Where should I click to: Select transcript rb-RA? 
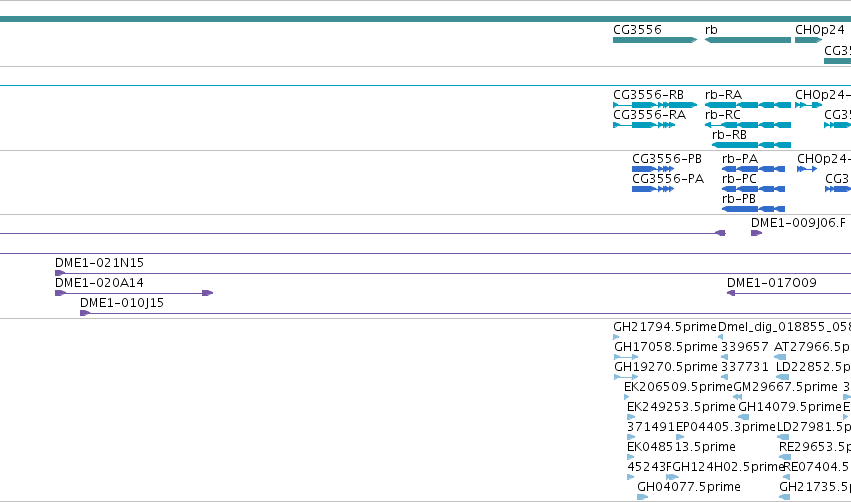click(747, 105)
